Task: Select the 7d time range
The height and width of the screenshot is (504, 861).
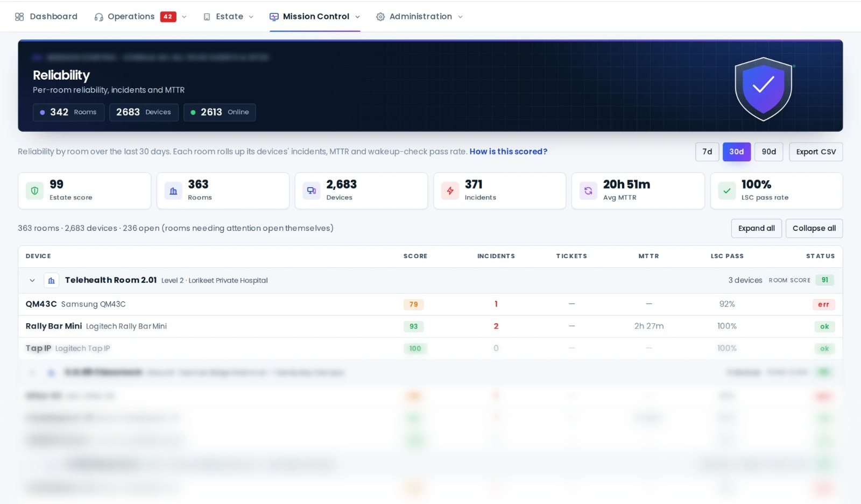Action: tap(707, 152)
